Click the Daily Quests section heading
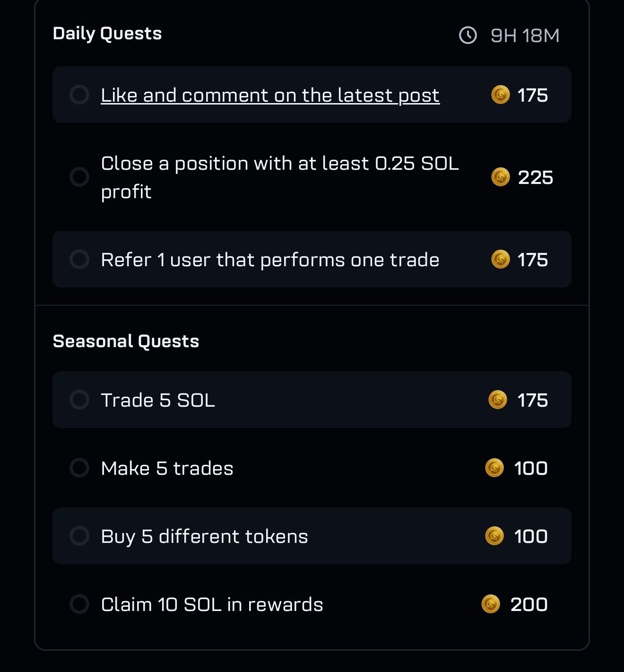Viewport: 624px width, 672px height. click(107, 34)
